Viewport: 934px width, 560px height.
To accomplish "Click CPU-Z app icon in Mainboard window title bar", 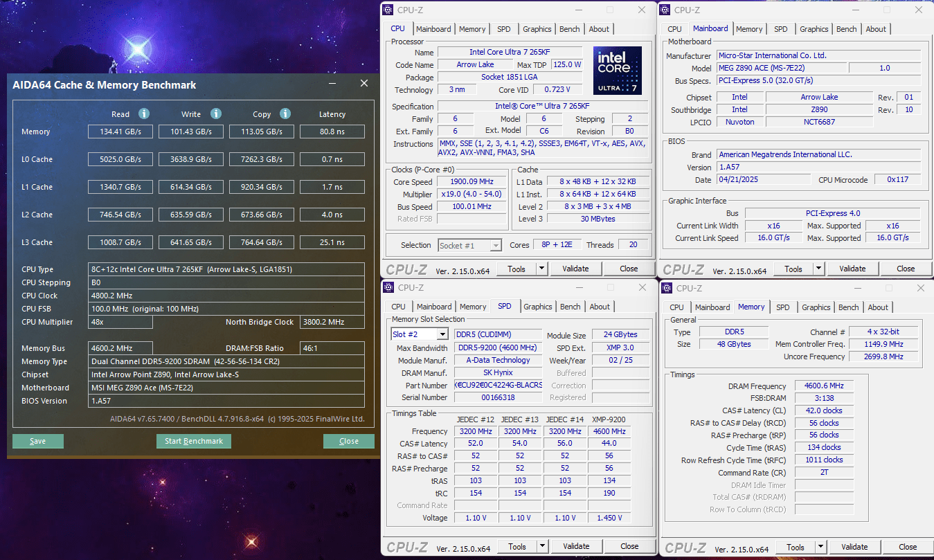I will (x=665, y=10).
